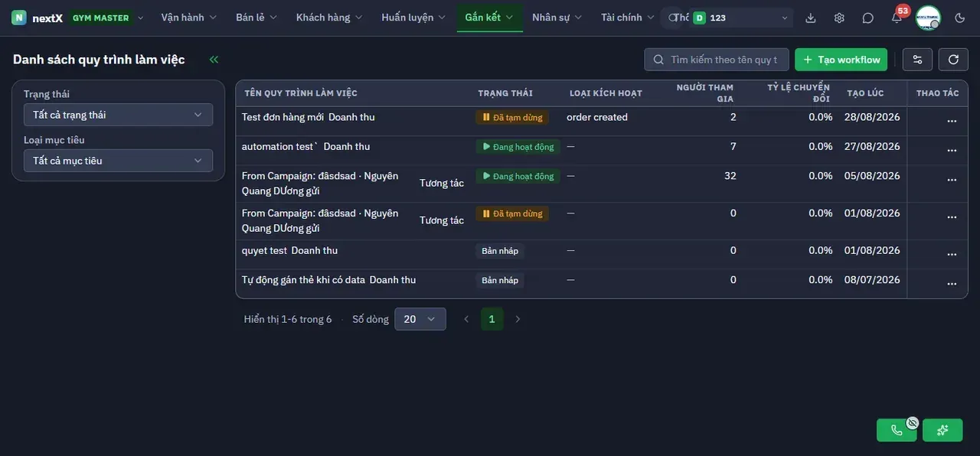The width and height of the screenshot is (980, 456).
Task: Open the rows-per-page dropdown showing 20
Action: (420, 319)
